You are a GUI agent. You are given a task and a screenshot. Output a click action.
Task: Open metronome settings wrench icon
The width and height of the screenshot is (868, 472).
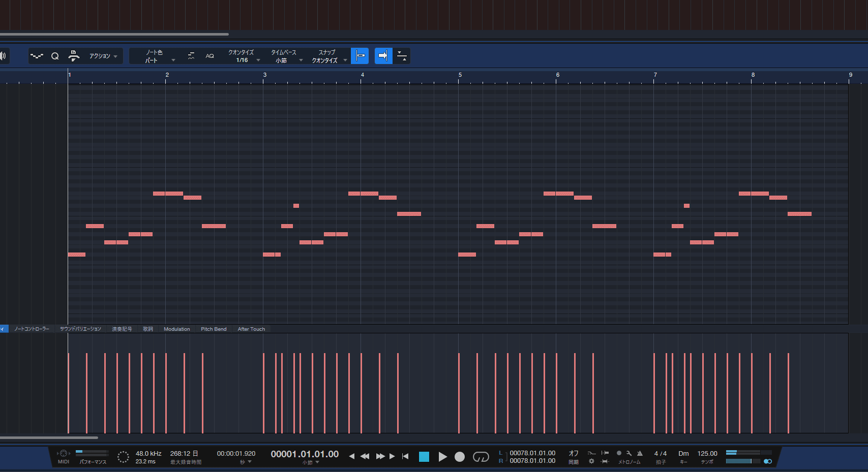tap(629, 453)
